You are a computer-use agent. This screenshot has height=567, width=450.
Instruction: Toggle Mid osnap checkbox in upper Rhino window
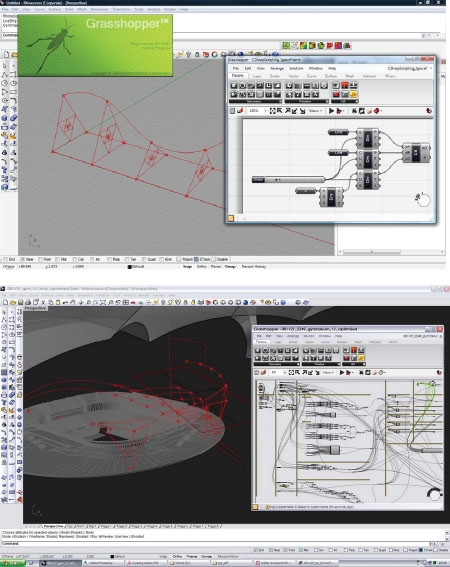point(58,259)
